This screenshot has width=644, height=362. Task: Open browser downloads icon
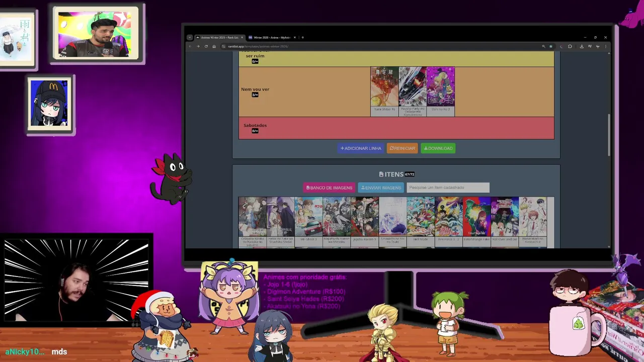[x=582, y=46]
